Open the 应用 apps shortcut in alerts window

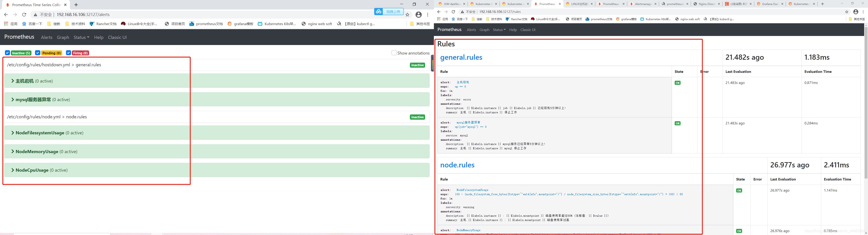[x=10, y=24]
